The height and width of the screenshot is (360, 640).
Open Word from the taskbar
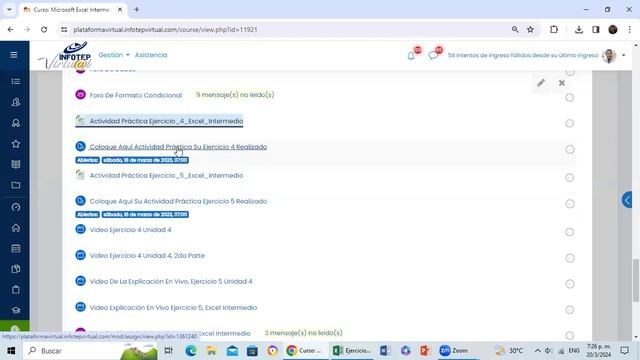385,351
